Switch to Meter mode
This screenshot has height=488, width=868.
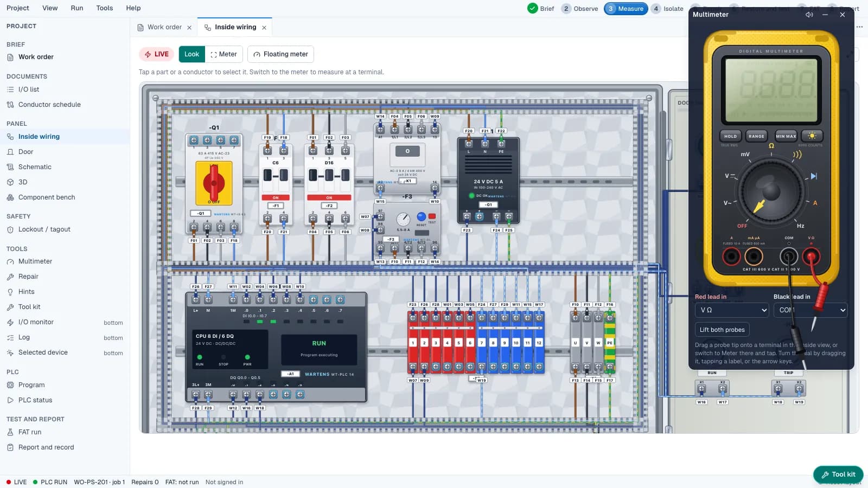click(224, 54)
